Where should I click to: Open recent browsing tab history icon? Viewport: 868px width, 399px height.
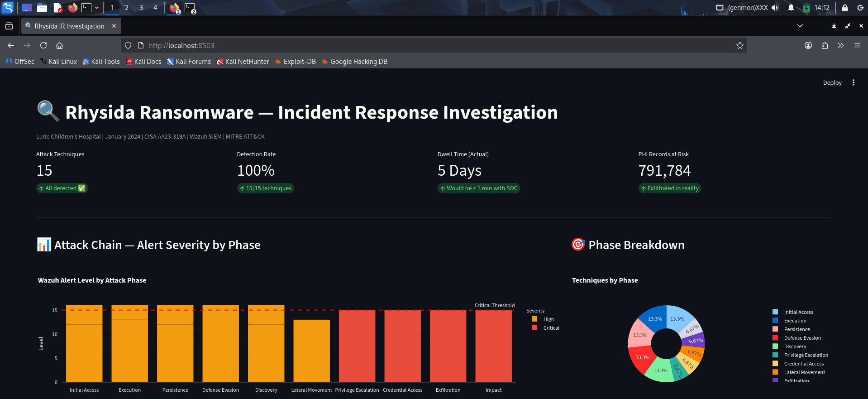[9, 26]
